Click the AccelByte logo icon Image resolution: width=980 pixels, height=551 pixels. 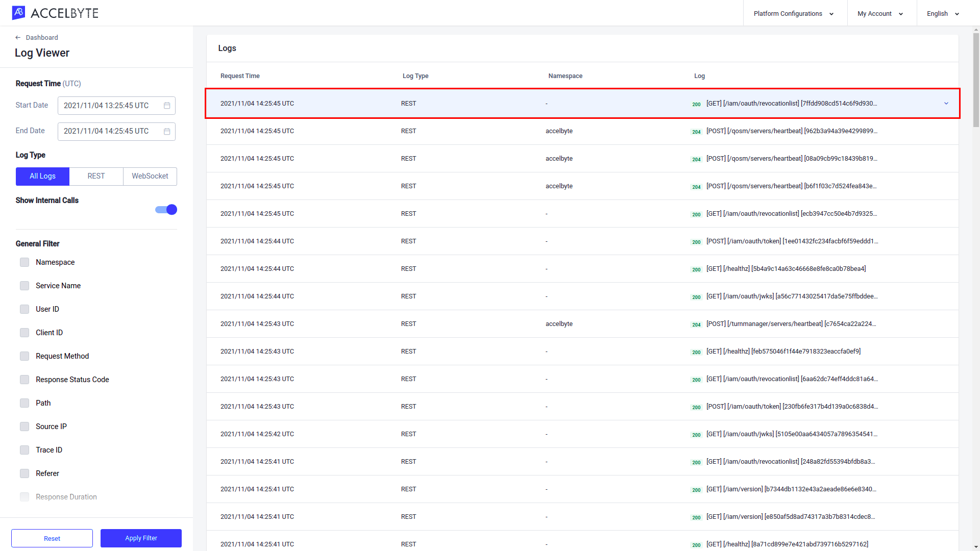18,13
